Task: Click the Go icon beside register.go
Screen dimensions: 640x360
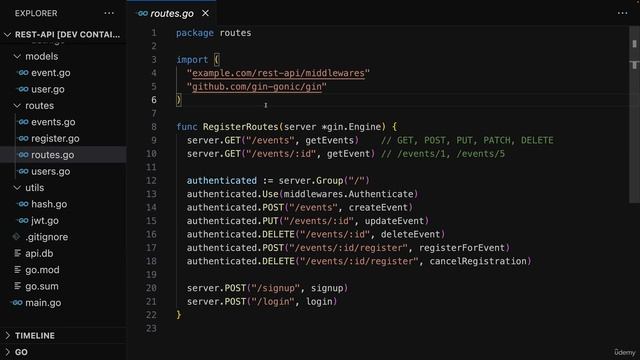Action: click(x=23, y=138)
